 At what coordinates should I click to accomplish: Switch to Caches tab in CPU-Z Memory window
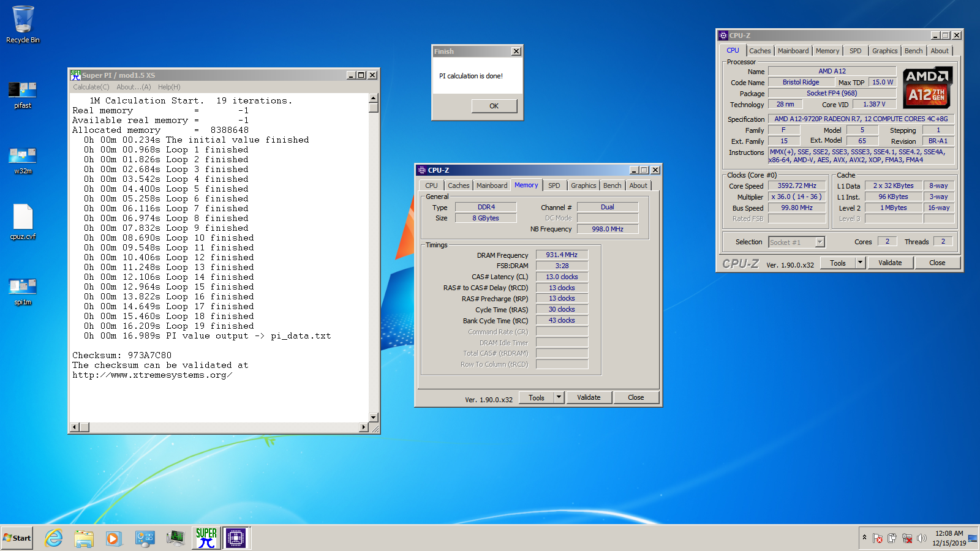pos(459,186)
